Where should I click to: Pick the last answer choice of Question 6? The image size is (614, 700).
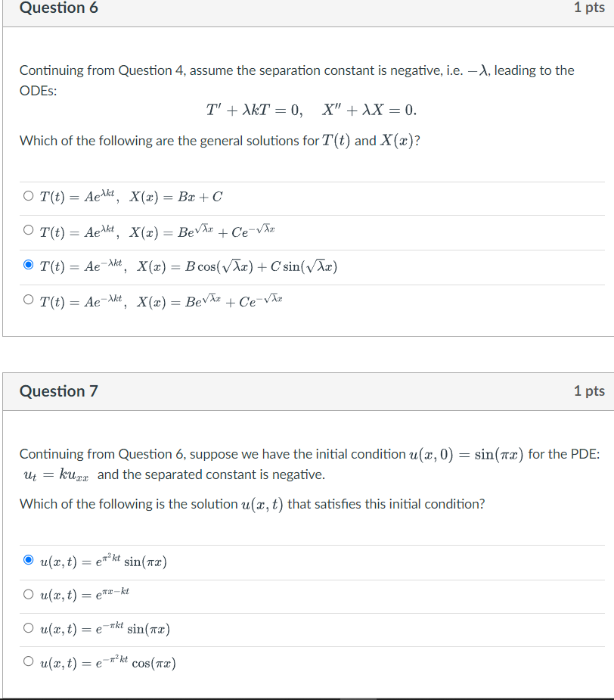point(27,300)
